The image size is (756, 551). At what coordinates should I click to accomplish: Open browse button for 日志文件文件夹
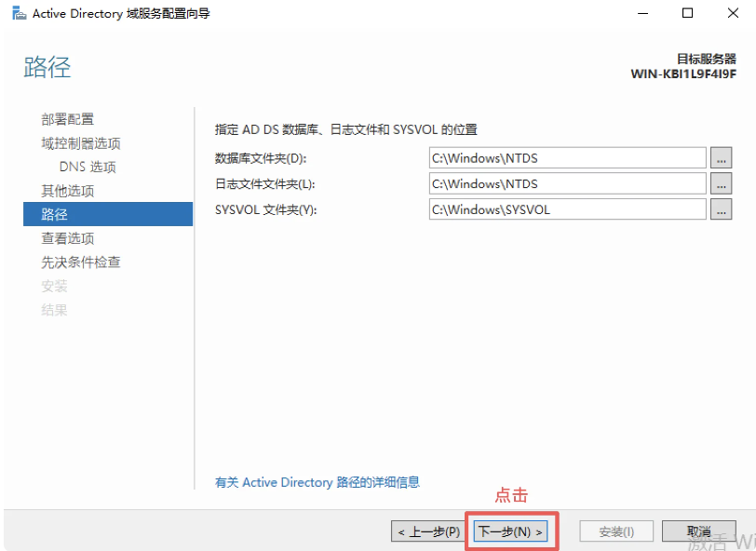721,183
